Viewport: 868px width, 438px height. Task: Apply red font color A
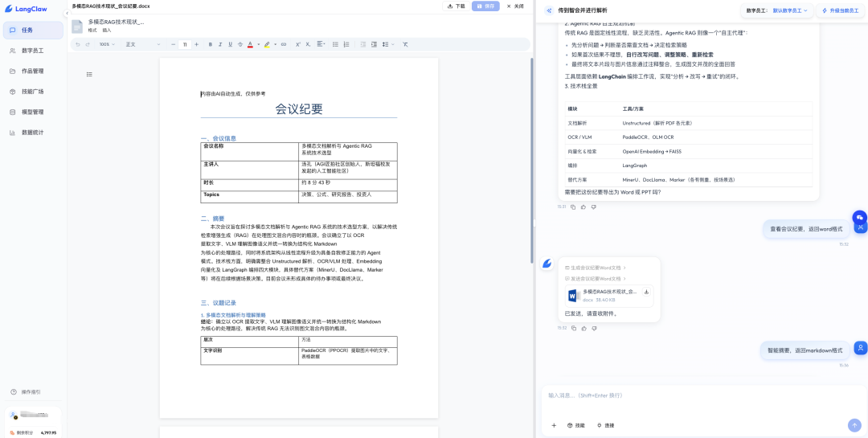pyautogui.click(x=250, y=44)
